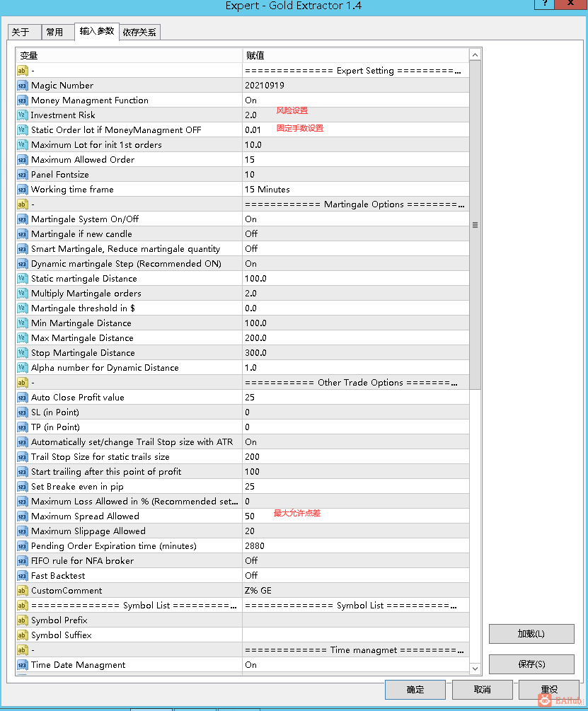The width and height of the screenshot is (588, 711).
Task: Click the Static martingale Distance row icon
Action: [22, 279]
